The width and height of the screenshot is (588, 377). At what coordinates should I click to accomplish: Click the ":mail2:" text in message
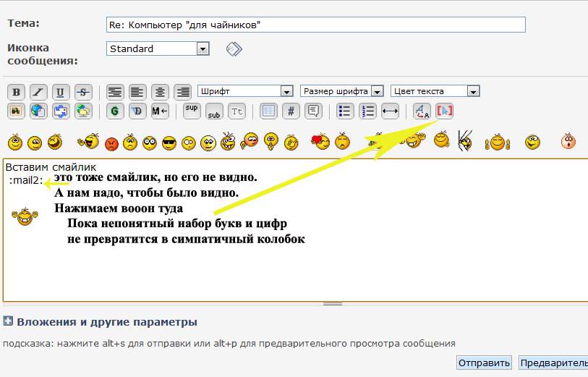point(26,181)
